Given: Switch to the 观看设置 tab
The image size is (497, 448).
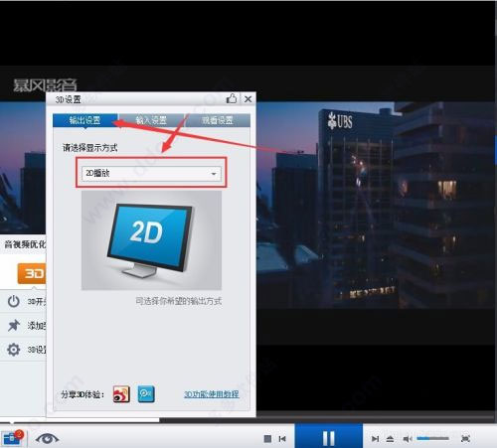Looking at the screenshot, I should pyautogui.click(x=218, y=120).
